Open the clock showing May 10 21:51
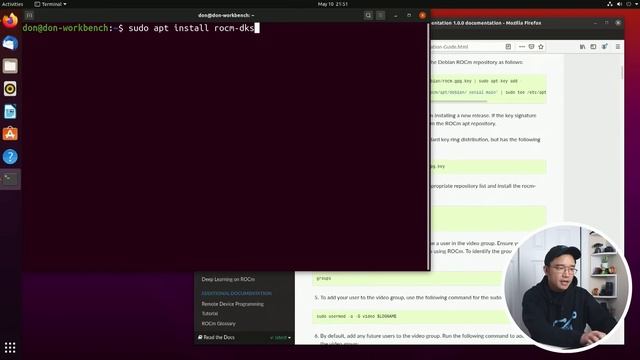 click(333, 4)
